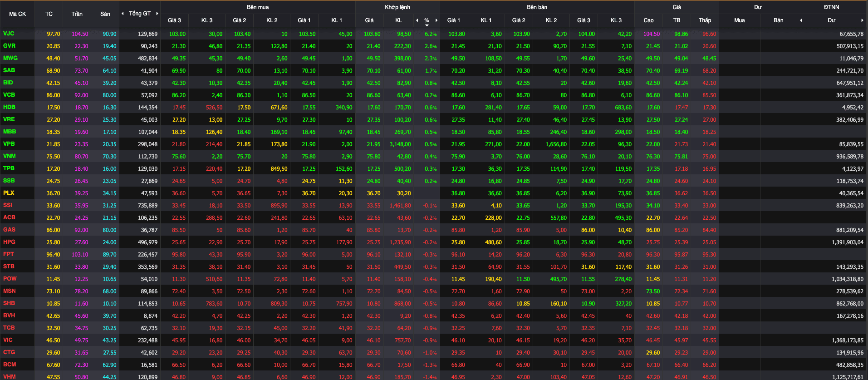Click the Sàn floor price column header
The width and height of the screenshot is (868, 380).
click(x=105, y=14)
